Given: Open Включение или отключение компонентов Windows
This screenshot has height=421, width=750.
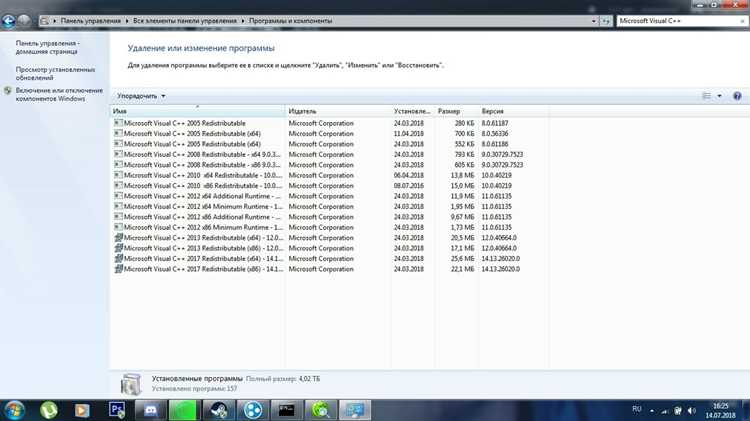Looking at the screenshot, I should coord(59,94).
